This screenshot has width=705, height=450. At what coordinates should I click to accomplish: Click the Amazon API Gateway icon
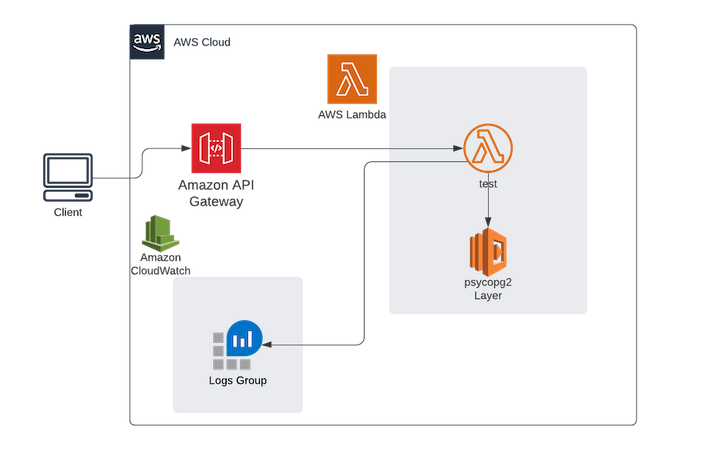(215, 150)
